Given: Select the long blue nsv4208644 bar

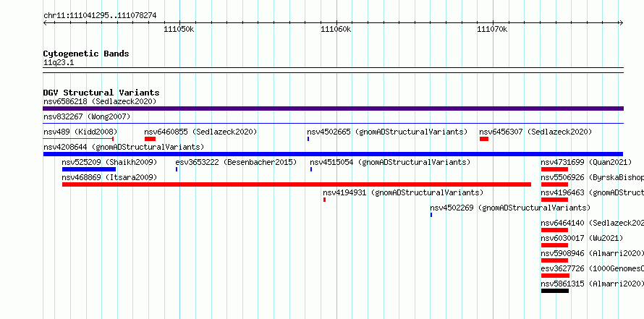Looking at the screenshot, I should 333,154.
